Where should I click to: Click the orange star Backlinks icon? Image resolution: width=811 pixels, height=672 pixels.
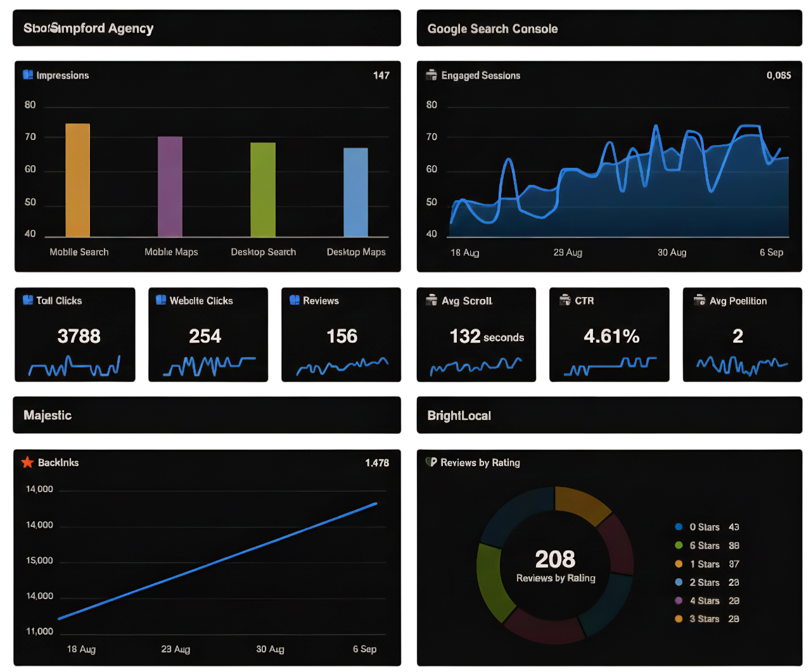point(27,462)
